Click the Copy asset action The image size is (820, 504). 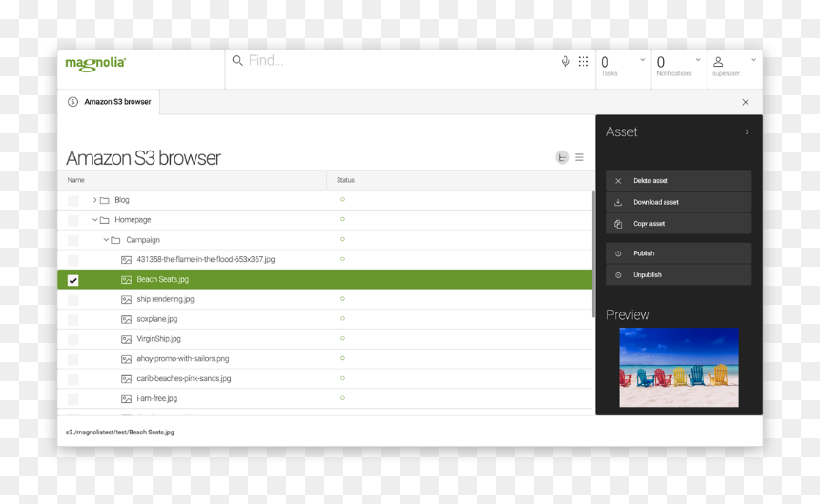[x=679, y=224]
